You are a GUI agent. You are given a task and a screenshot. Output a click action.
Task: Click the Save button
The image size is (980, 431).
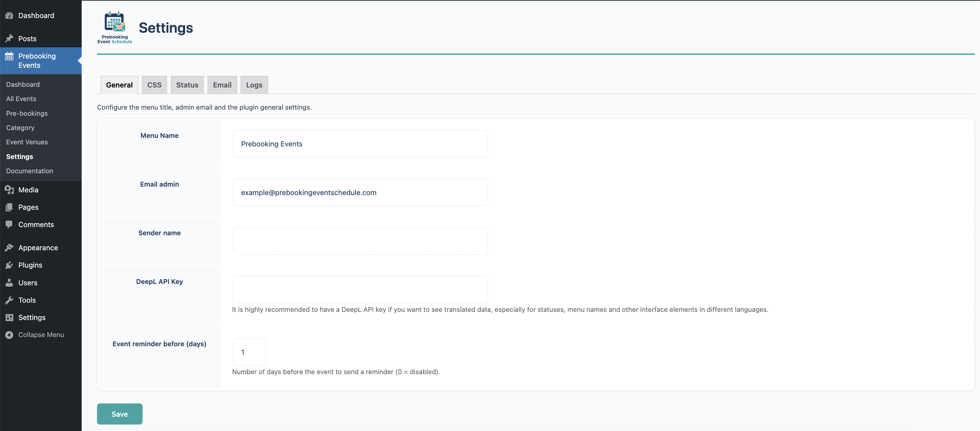point(119,414)
